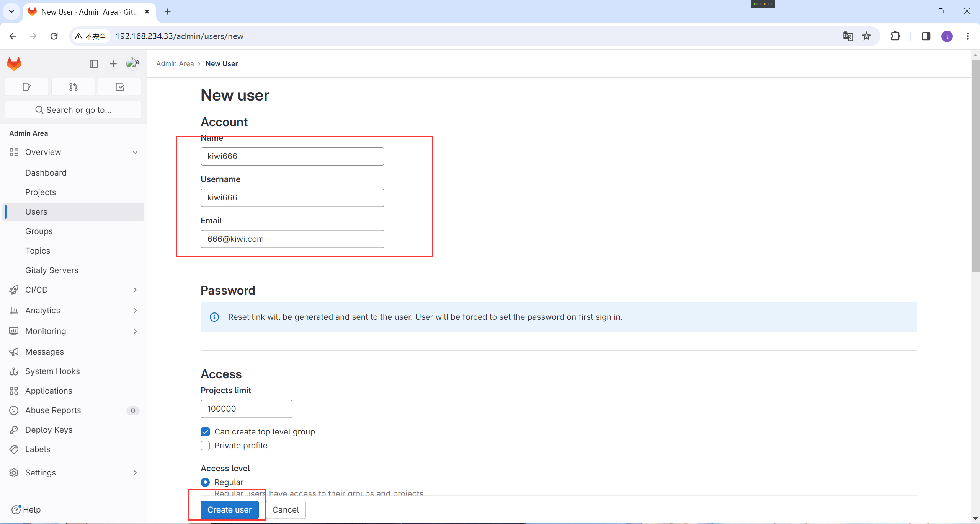Expand the Overview menu section
Image resolution: width=980 pixels, height=524 pixels.
coord(136,152)
